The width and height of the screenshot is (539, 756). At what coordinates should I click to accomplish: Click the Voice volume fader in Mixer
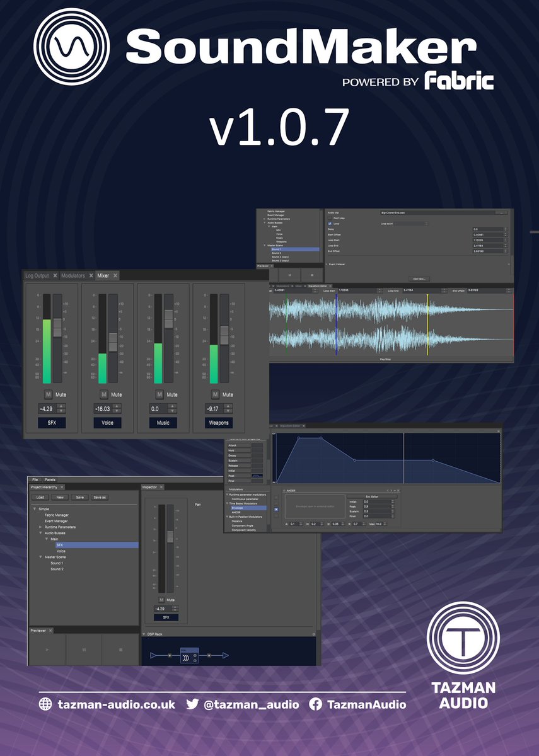point(113,341)
